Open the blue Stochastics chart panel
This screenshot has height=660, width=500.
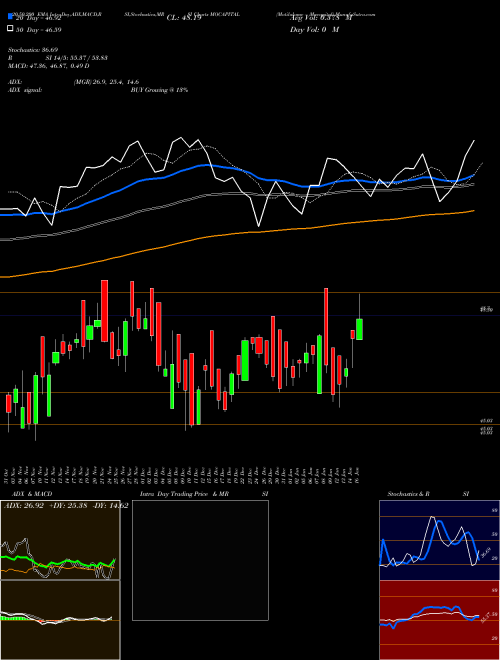(x=439, y=540)
